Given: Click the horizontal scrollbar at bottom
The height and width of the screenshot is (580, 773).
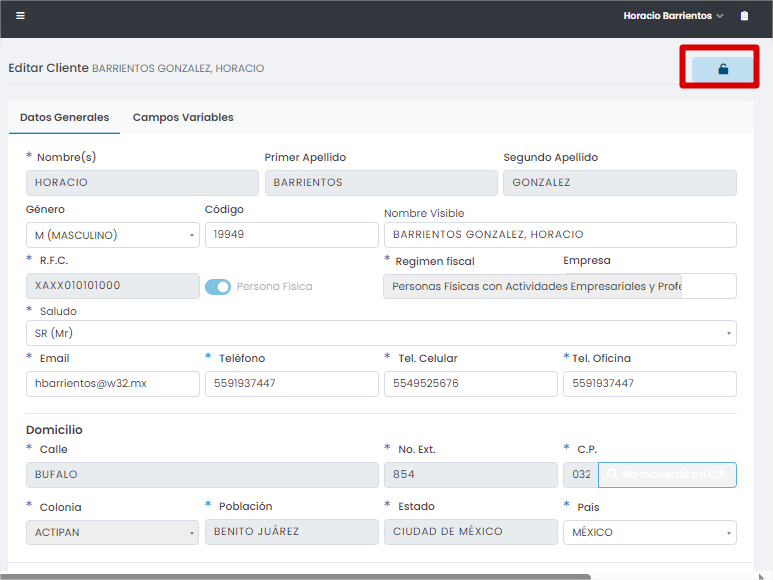Looking at the screenshot, I should 296,577.
